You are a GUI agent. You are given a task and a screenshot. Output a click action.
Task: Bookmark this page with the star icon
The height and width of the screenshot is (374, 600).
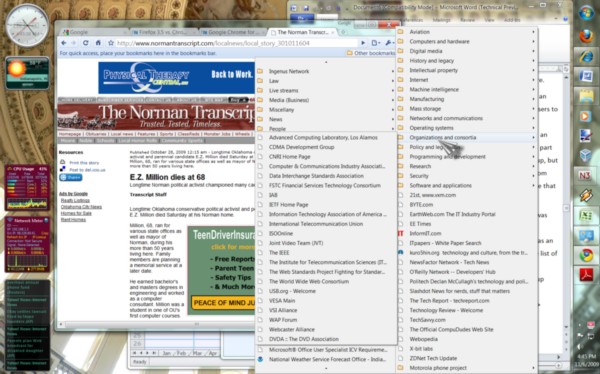(x=111, y=43)
